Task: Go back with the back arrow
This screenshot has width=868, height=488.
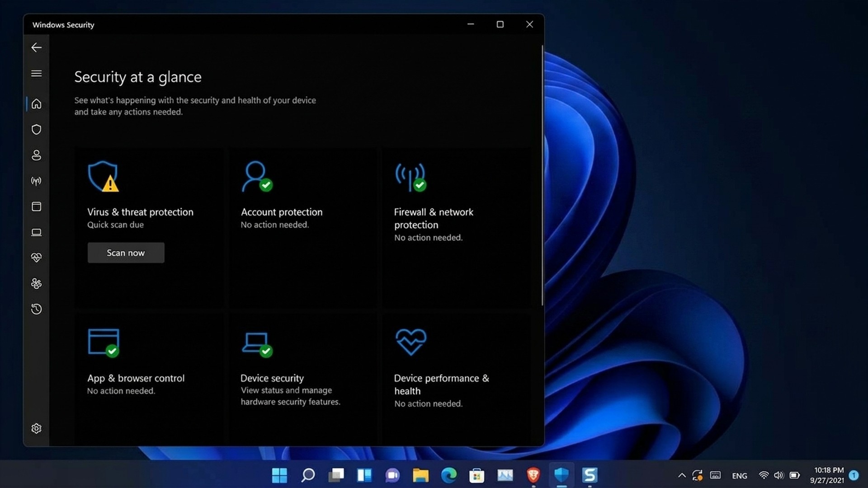Action: click(x=37, y=47)
